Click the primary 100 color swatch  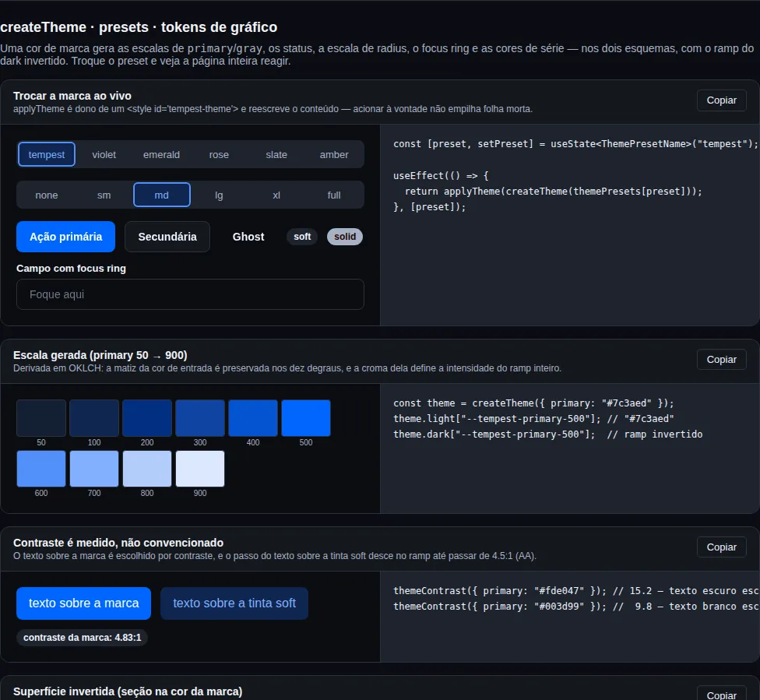point(94,418)
